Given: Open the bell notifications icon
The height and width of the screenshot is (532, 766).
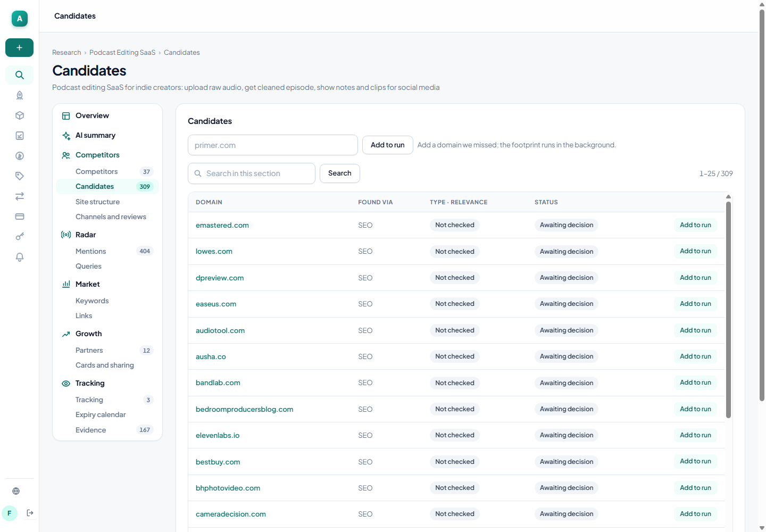Looking at the screenshot, I should (x=20, y=257).
